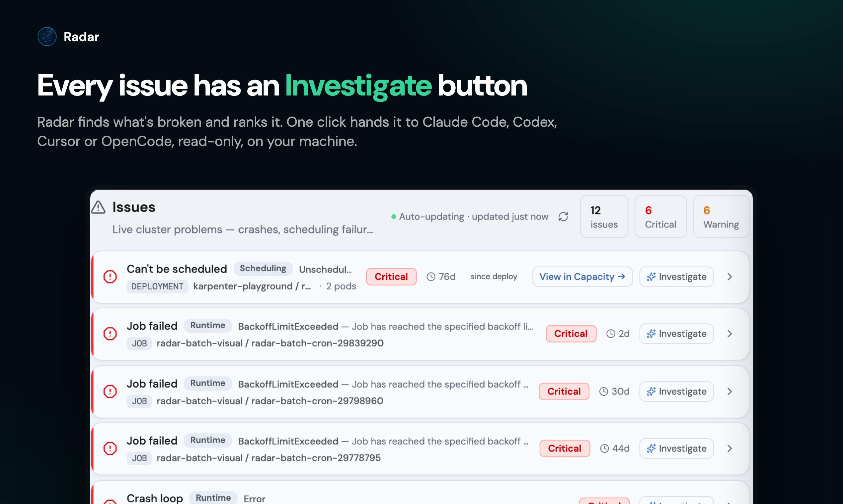843x504 pixels.
Task: Filter by the 6 Critical card
Action: click(x=660, y=217)
